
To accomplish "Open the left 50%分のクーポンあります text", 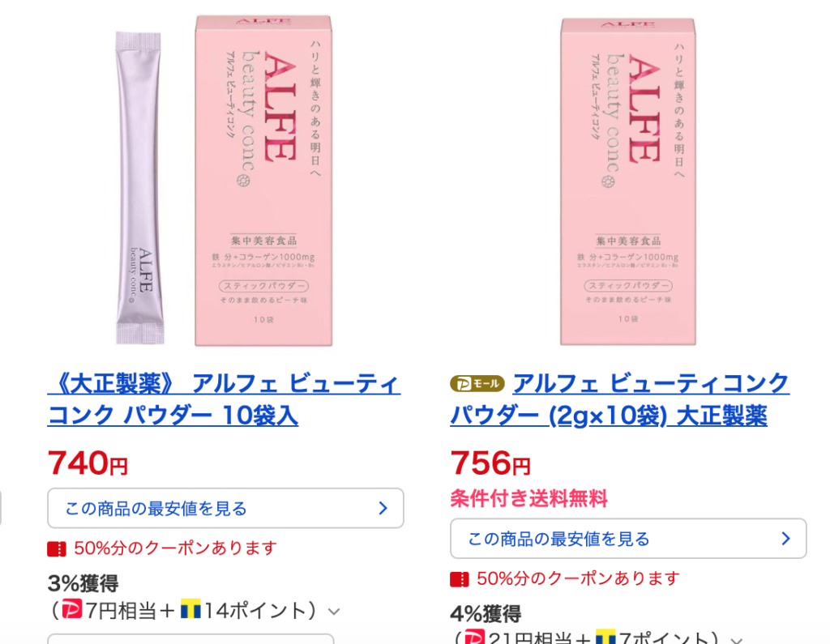I will point(175,548).
